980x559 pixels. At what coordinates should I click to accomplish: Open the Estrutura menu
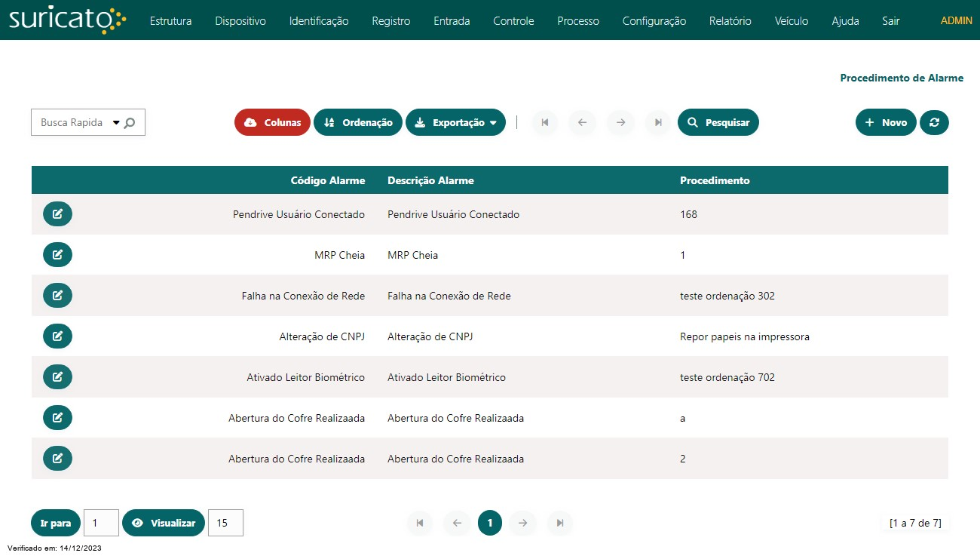(x=170, y=21)
